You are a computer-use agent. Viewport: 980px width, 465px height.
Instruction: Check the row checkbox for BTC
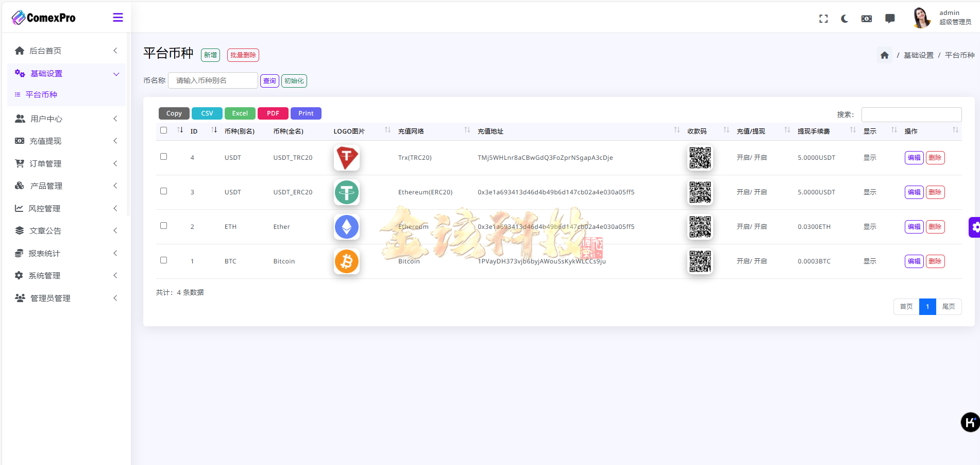coord(163,260)
